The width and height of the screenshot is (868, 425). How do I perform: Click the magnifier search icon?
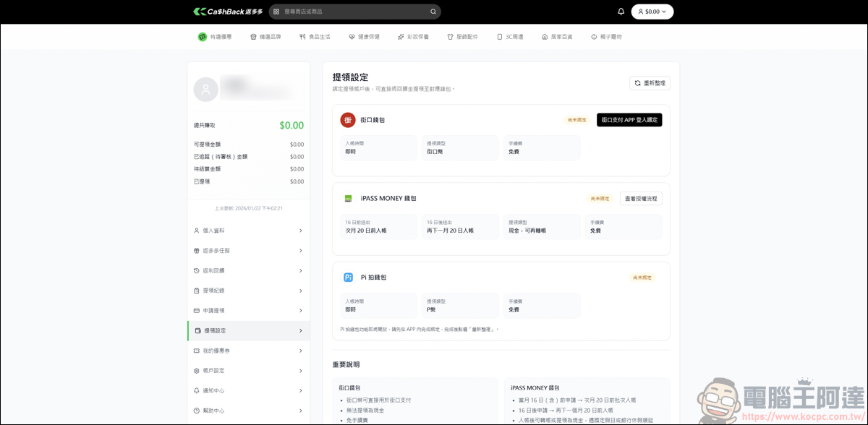coord(433,12)
